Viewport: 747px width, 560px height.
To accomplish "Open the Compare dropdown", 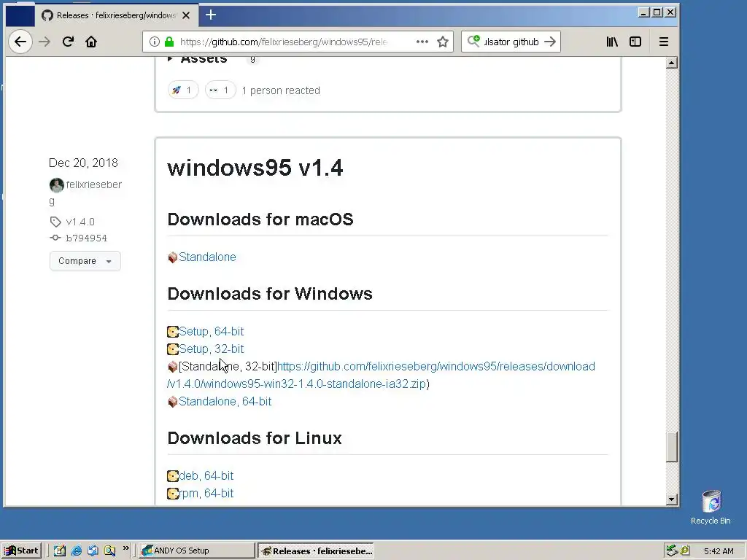I will coord(85,261).
